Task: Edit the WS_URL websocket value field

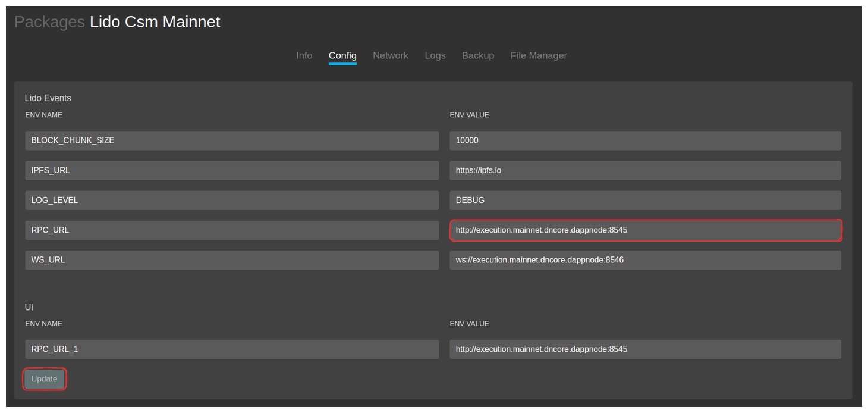Action: pos(645,259)
